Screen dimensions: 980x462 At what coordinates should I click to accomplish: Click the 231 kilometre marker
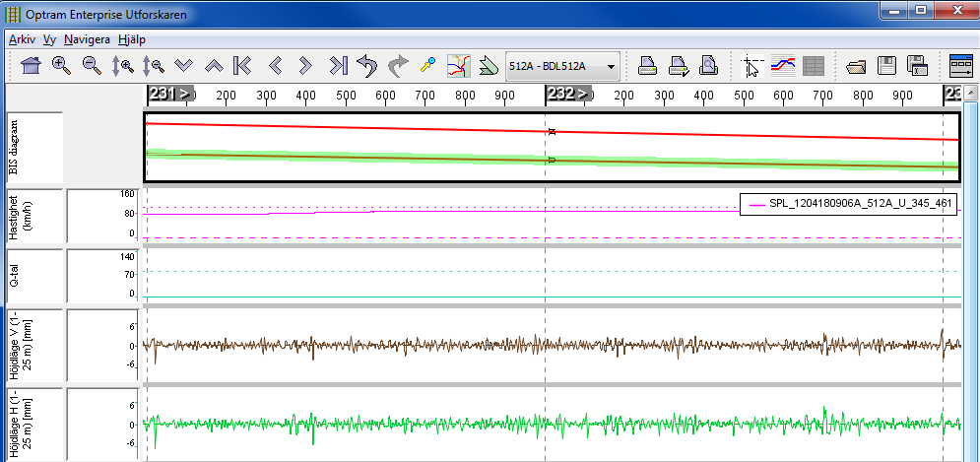[170, 95]
